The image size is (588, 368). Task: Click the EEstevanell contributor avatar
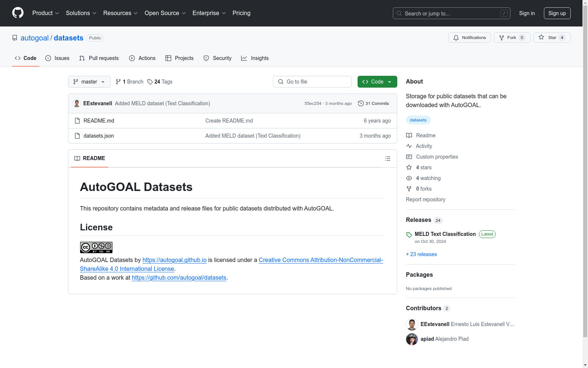[412, 325]
